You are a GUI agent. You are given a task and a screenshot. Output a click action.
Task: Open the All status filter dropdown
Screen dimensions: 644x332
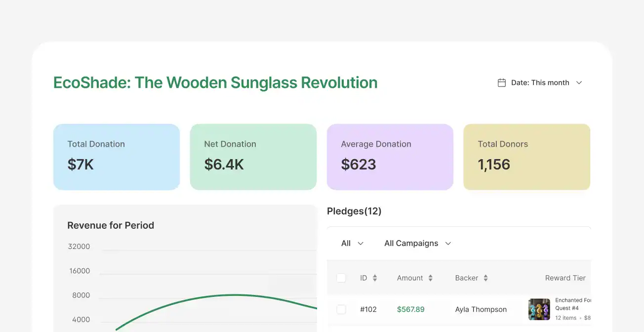pos(352,244)
